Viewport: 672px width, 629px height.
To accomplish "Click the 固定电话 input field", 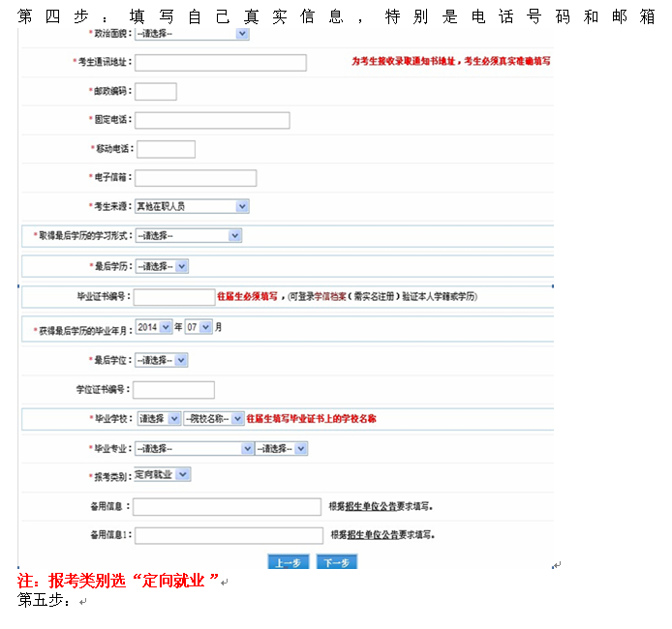I will [x=212, y=121].
